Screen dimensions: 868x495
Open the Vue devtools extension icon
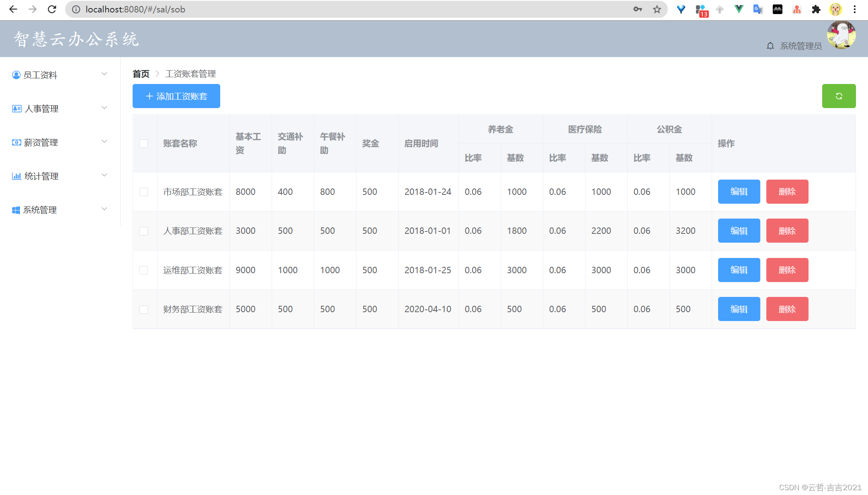coord(739,9)
